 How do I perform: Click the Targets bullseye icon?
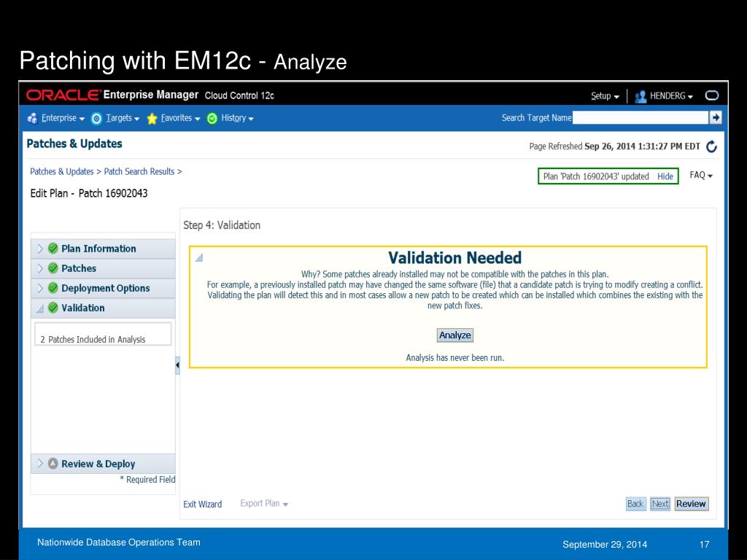click(x=96, y=119)
